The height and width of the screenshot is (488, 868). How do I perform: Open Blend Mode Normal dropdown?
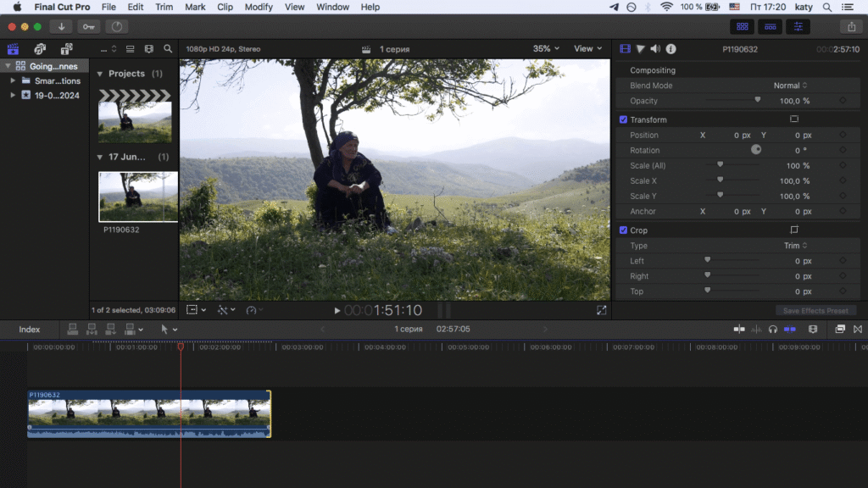[791, 86]
